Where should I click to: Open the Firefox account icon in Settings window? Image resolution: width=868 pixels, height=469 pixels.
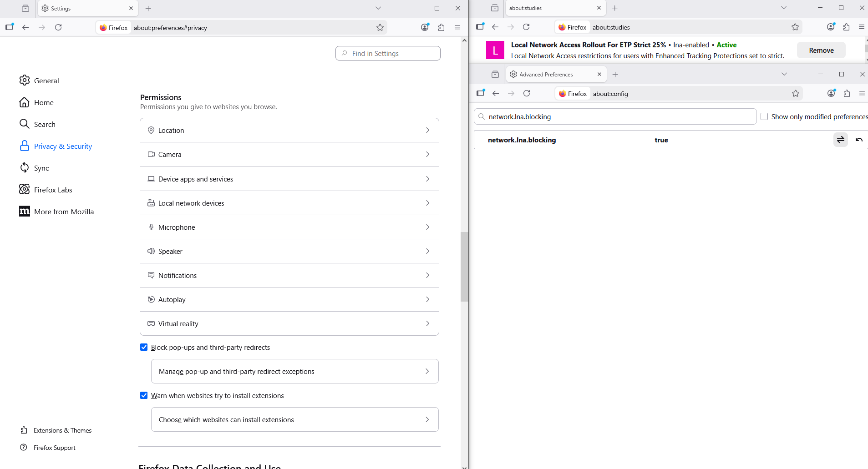tap(425, 28)
